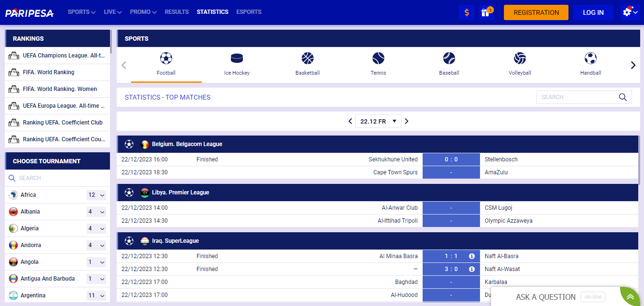Select the Baseball sport icon
Image resolution: width=644 pixels, height=306 pixels.
(x=449, y=58)
